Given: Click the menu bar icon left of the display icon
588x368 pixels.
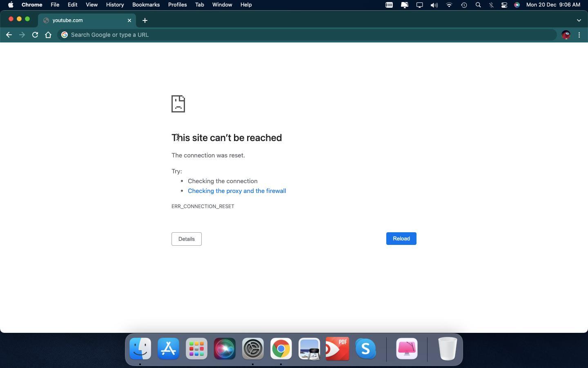Looking at the screenshot, I should point(405,5).
